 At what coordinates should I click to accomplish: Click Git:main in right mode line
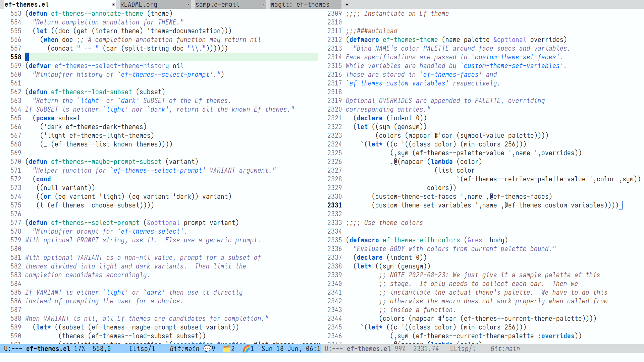point(505,349)
